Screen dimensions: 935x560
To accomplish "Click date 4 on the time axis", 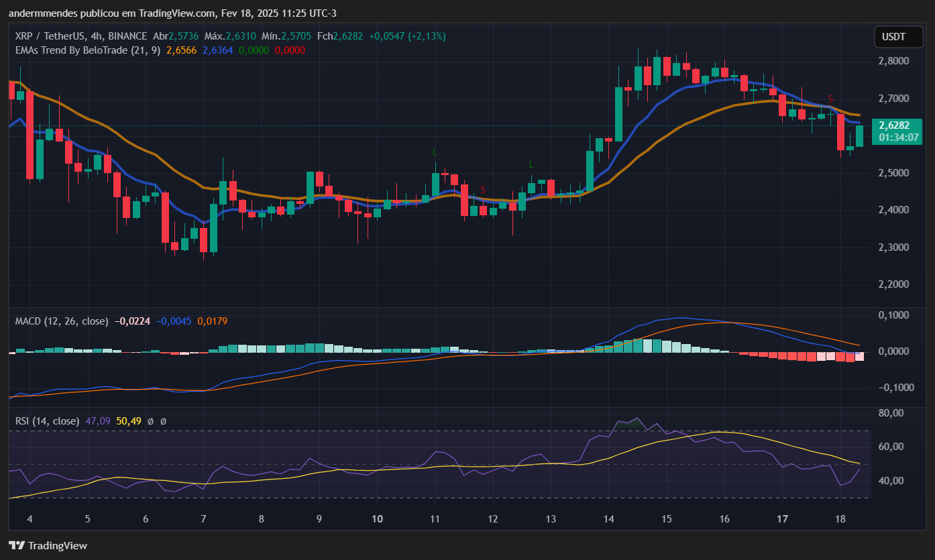I will pyautogui.click(x=30, y=519).
